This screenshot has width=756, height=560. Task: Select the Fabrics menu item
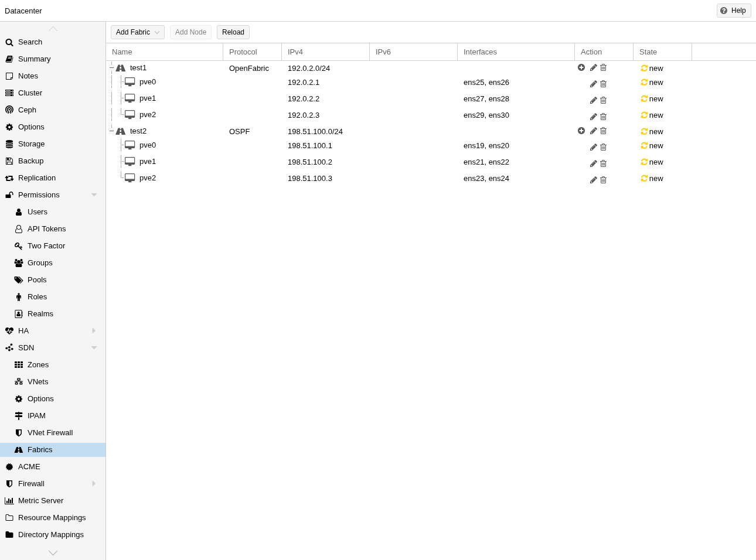click(53, 450)
